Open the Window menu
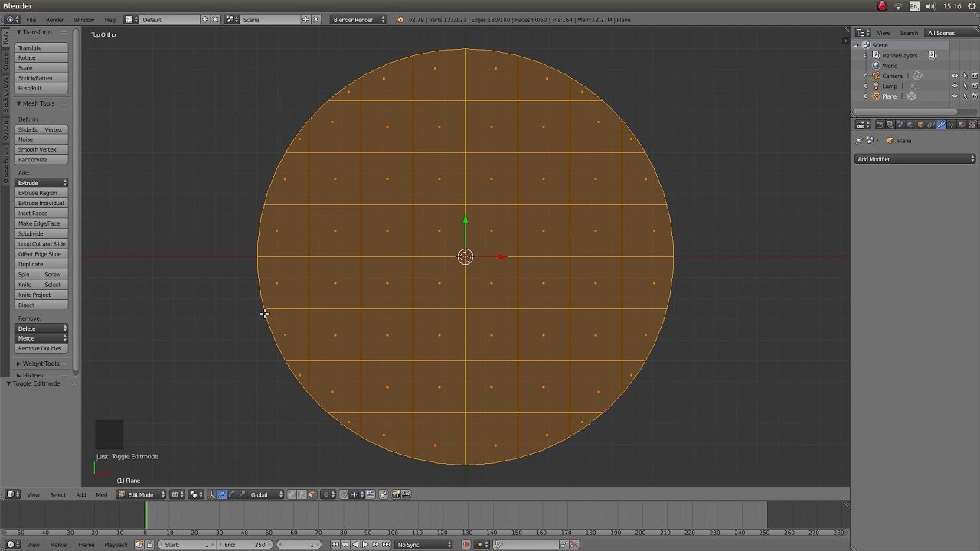Image resolution: width=980 pixels, height=551 pixels. coord(84,19)
